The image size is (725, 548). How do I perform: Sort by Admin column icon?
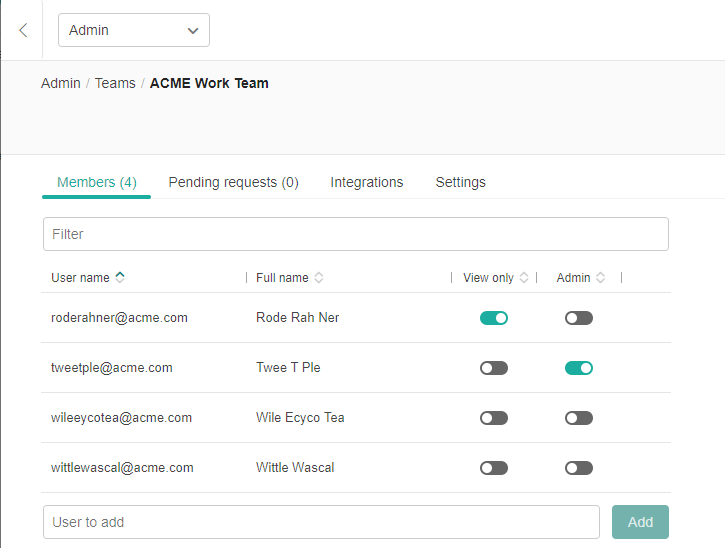point(600,278)
